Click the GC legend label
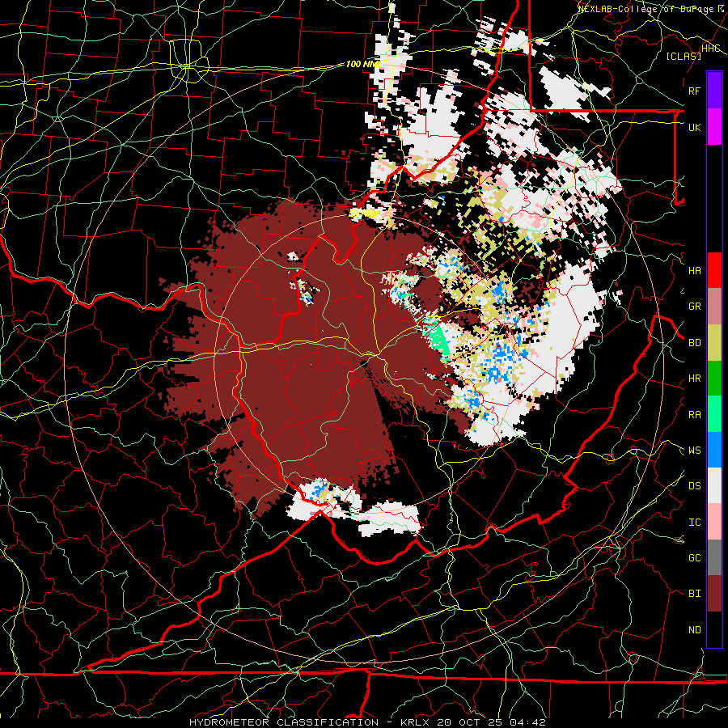Image resolution: width=728 pixels, height=728 pixels. 694,558
